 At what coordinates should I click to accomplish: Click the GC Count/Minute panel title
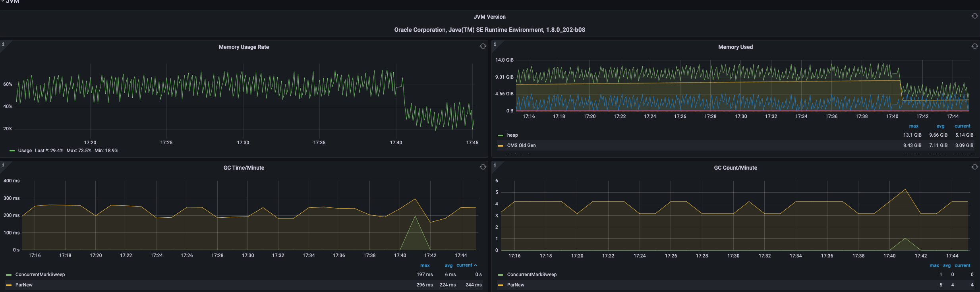pyautogui.click(x=735, y=168)
